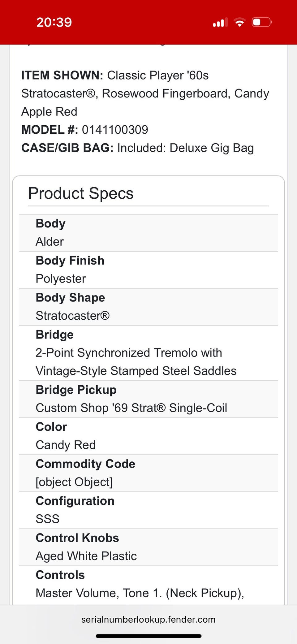Image resolution: width=297 pixels, height=644 pixels.
Task: Tap the Product Specs heading
Action: (x=81, y=193)
